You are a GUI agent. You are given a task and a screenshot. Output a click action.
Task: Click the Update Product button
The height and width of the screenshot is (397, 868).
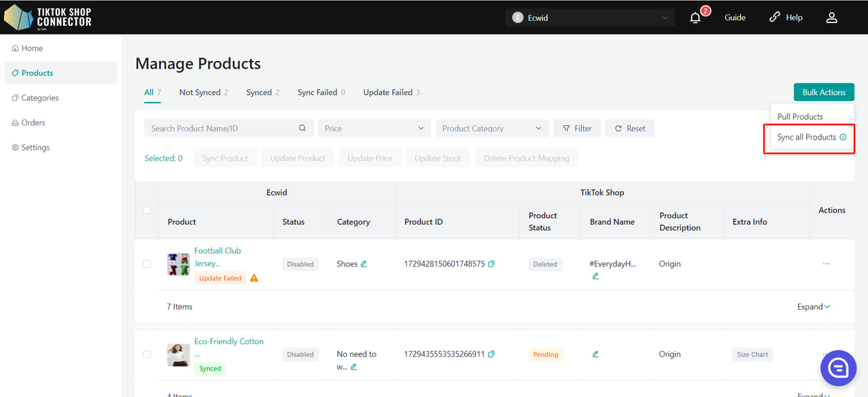(x=298, y=158)
